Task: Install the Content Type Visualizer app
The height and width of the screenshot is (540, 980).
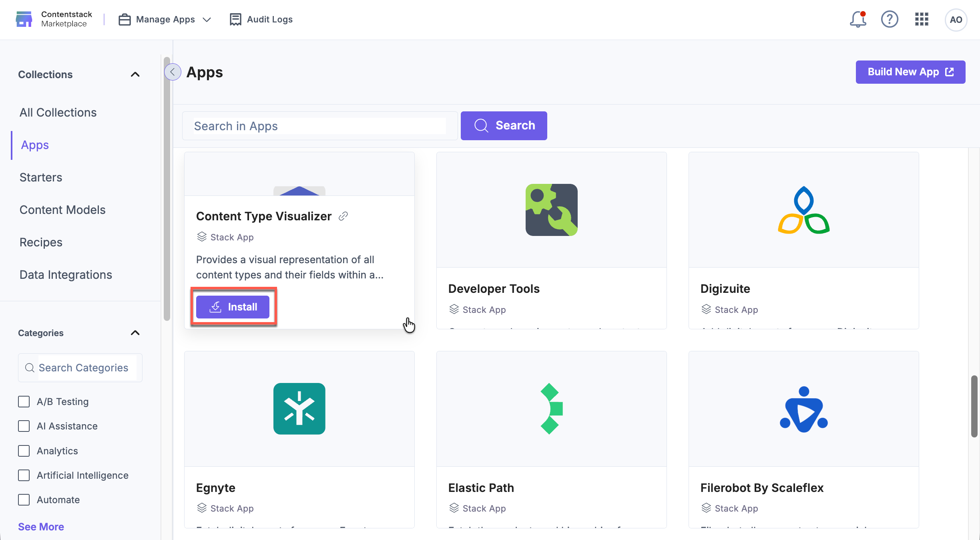Action: [x=233, y=307]
